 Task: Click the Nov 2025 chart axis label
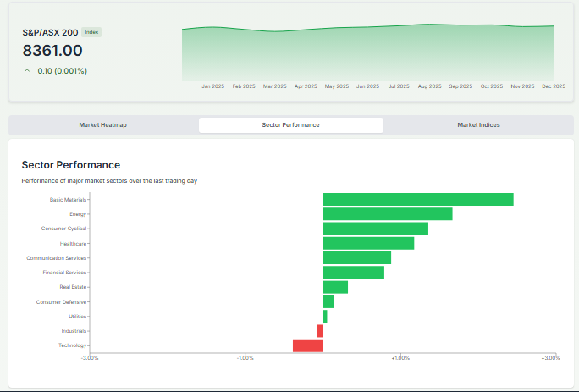click(522, 86)
